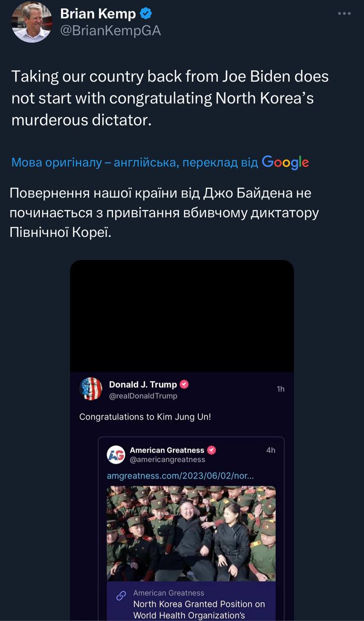Open the amgreatness.com/2023/06/02 link
Image resolution: width=364 pixels, height=621 pixels.
[x=180, y=476]
